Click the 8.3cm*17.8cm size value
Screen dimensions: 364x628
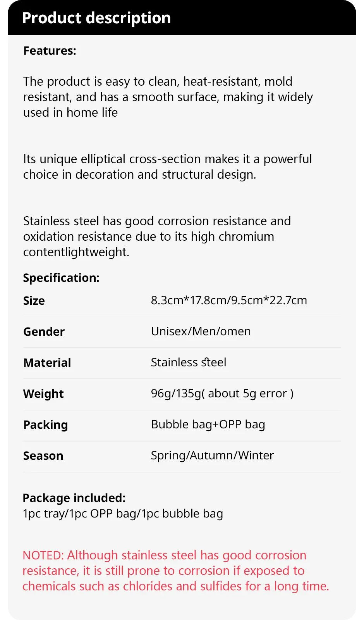coord(229,300)
